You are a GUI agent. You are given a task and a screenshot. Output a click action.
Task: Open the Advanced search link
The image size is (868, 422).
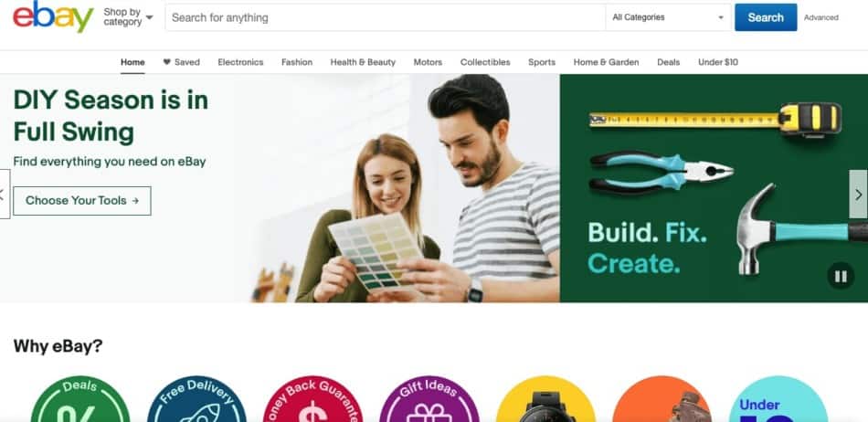coord(821,17)
